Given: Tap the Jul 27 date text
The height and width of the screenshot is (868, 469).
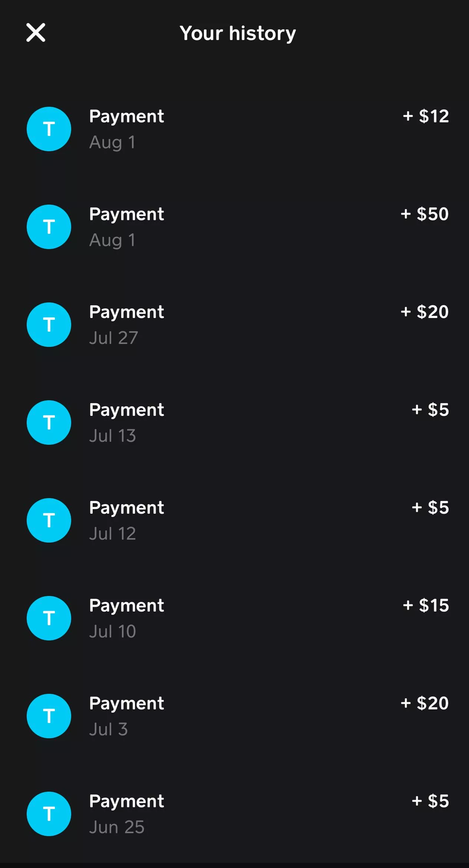Looking at the screenshot, I should point(113,338).
